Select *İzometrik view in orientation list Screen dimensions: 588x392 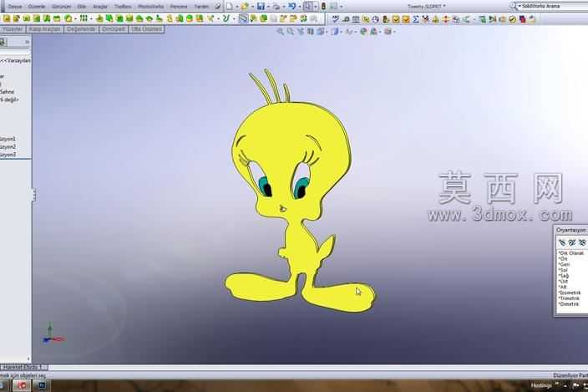pos(570,293)
